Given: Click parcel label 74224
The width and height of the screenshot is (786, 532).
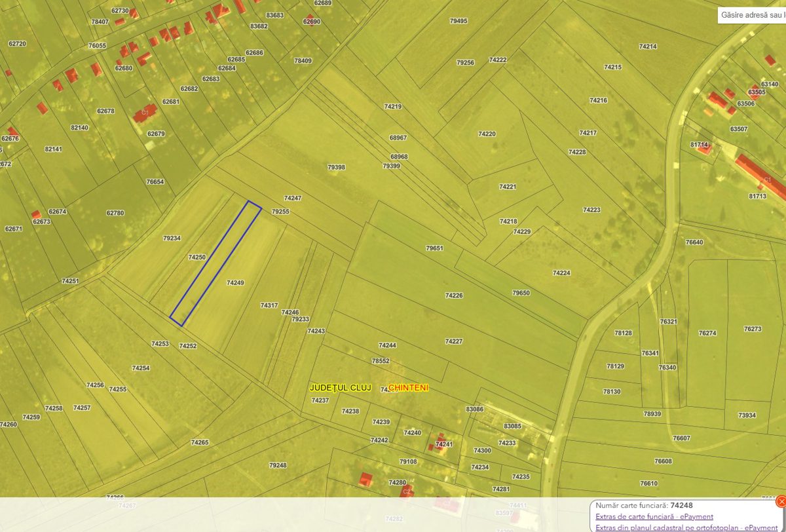Looking at the screenshot, I should click(561, 273).
